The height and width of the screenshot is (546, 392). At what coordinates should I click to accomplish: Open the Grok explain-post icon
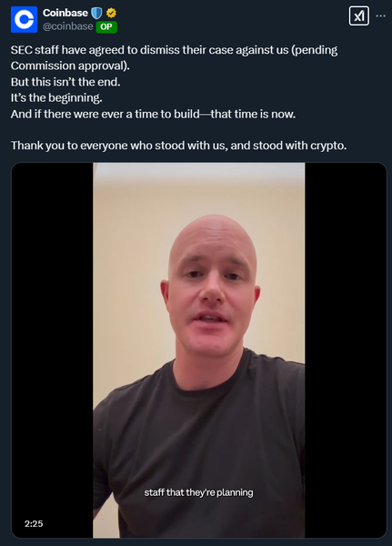point(359,16)
